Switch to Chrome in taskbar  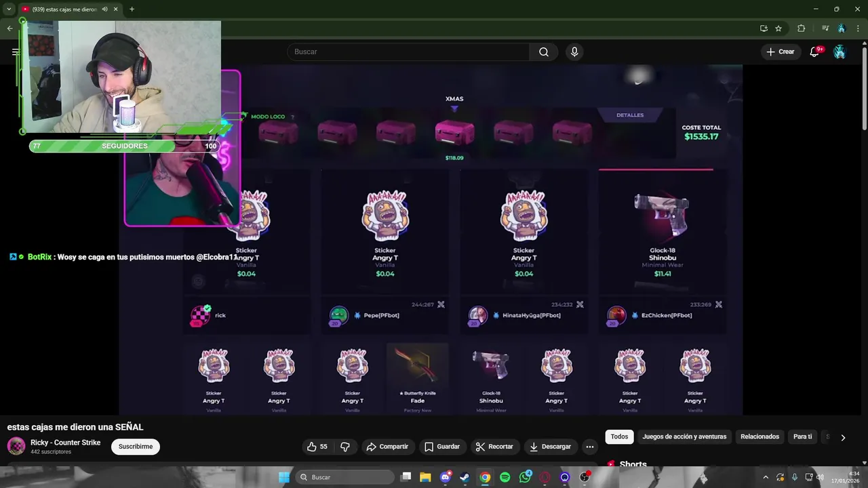[485, 477]
